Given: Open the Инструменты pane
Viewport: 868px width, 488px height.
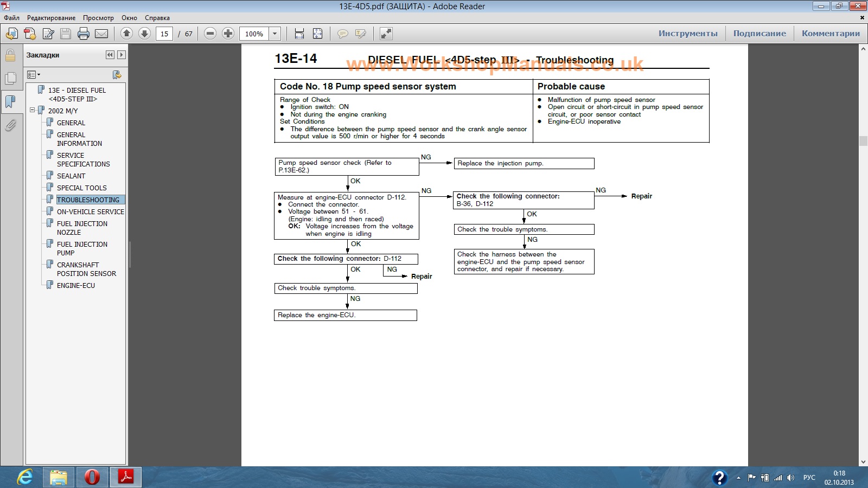Looking at the screenshot, I should (x=688, y=34).
